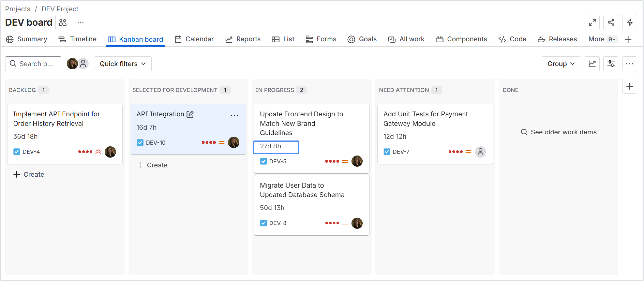Click the fullscreen expand arrows icon

(x=592, y=23)
